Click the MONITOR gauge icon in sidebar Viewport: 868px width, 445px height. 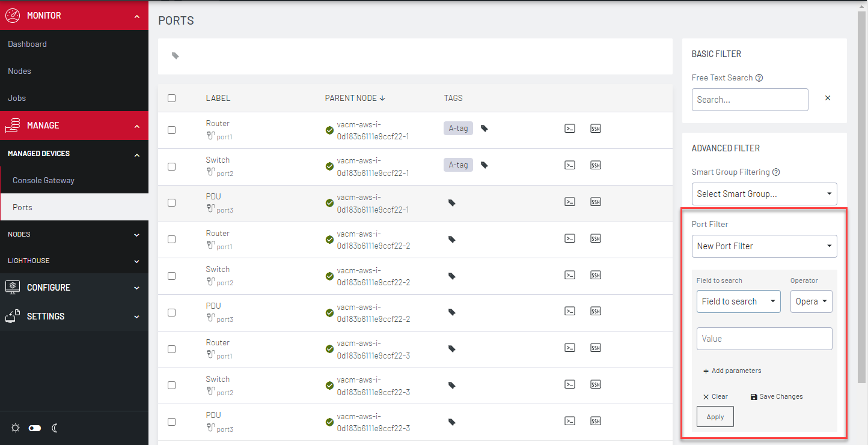click(13, 15)
